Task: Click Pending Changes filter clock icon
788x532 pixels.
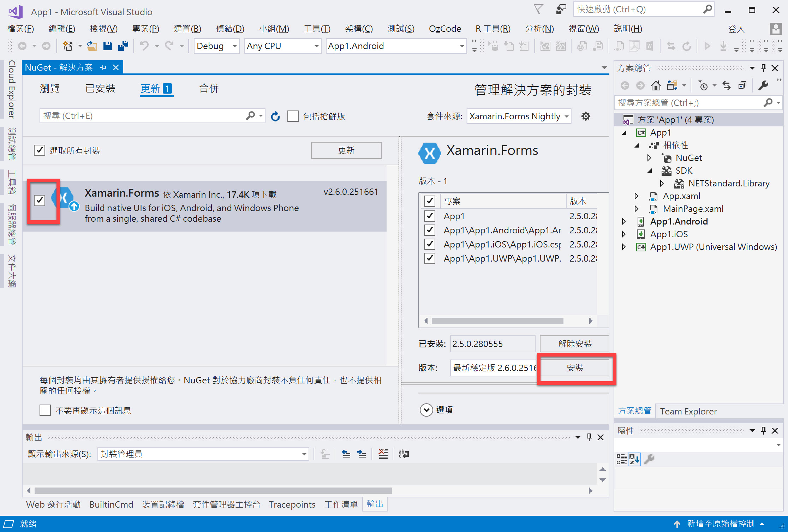Action: point(703,85)
